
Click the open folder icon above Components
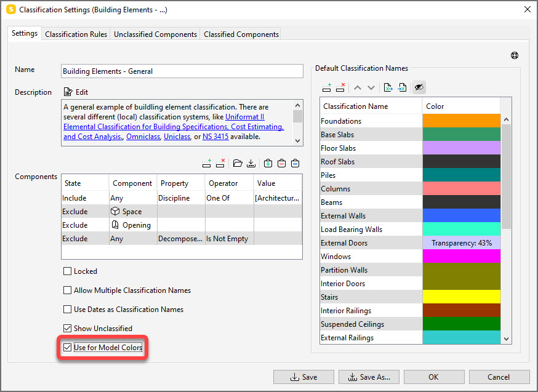click(238, 163)
